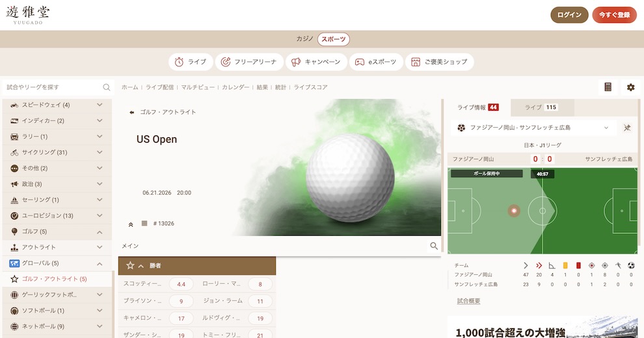The height and width of the screenshot is (338, 644).
Task: Open market search magnifier in メイン bar
Action: (x=434, y=246)
